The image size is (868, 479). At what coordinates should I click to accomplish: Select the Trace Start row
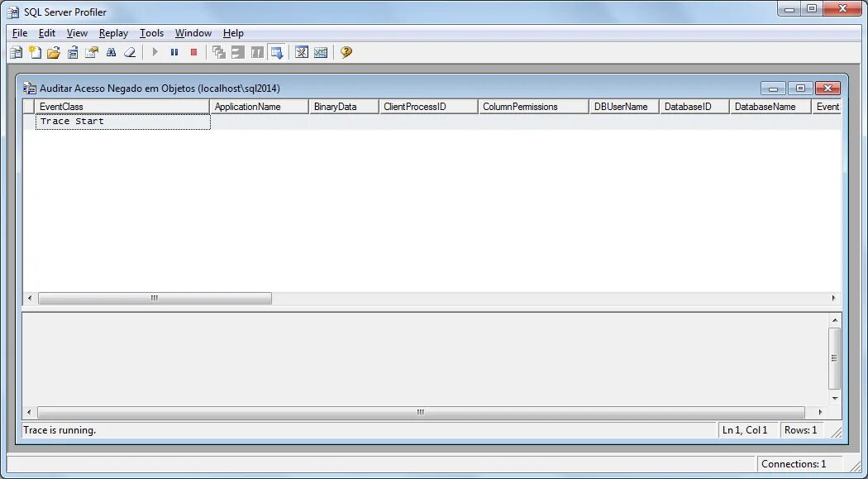432,122
